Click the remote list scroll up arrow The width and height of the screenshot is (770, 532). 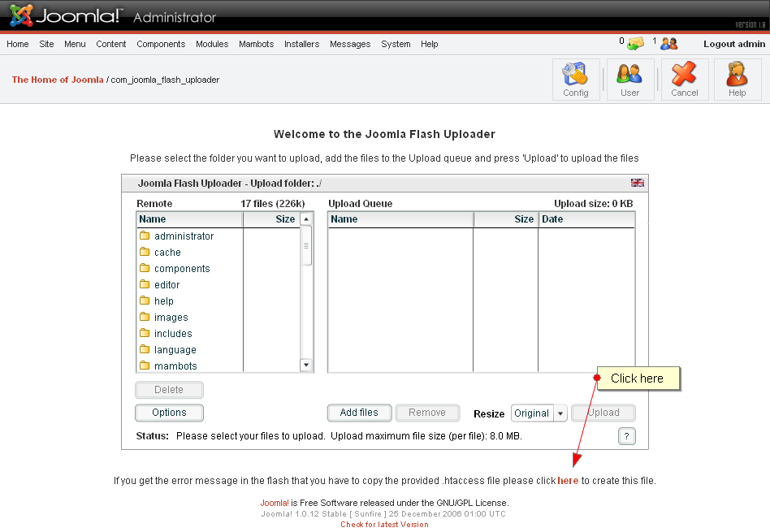[306, 219]
